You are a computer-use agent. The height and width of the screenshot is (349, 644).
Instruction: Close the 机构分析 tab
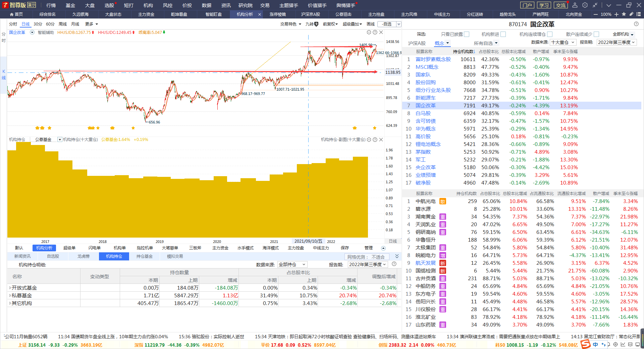[x=260, y=14]
